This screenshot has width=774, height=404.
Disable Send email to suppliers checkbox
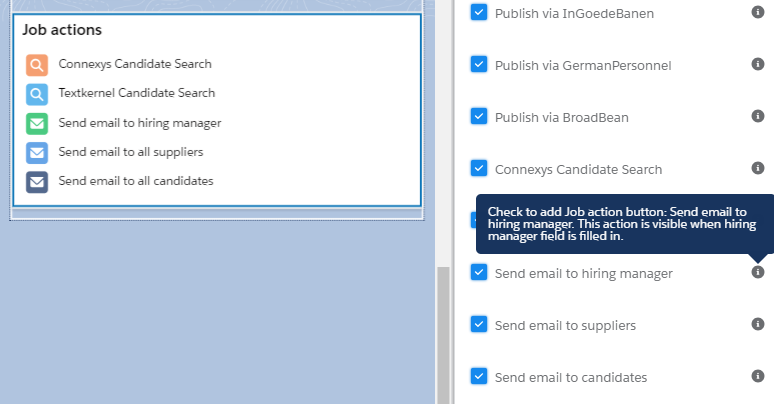pyautogui.click(x=479, y=324)
